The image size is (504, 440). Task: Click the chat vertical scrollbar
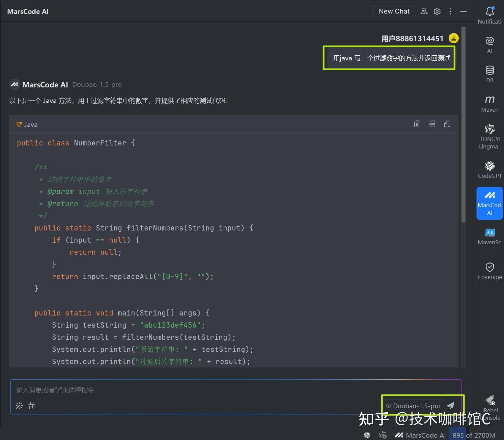click(x=464, y=125)
